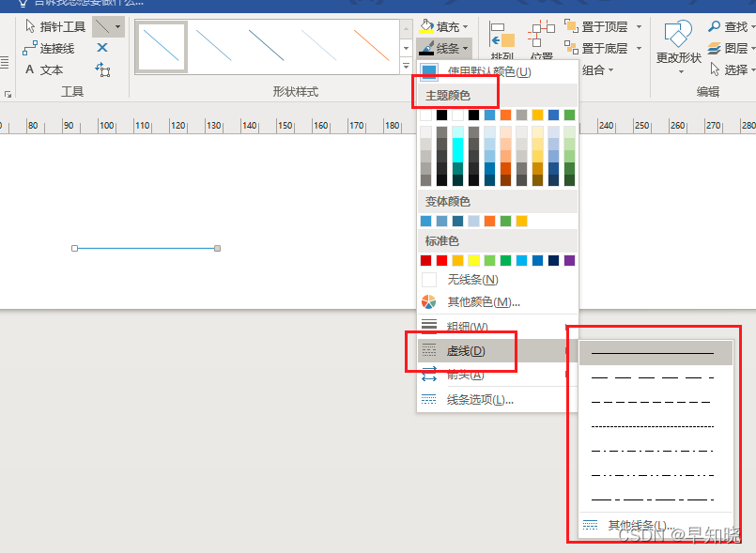The image size is (756, 553).
Task: Click the line's left endpoint handle
Action: click(74, 248)
